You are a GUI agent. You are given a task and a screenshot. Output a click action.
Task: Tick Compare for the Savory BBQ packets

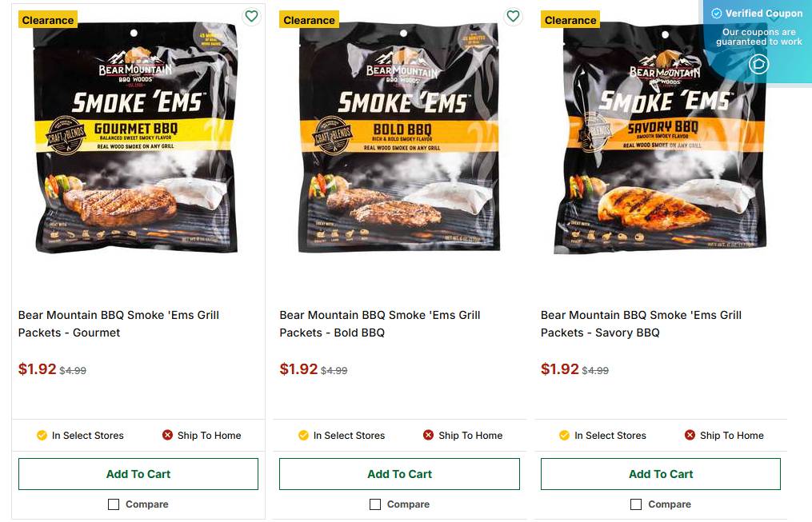(636, 504)
